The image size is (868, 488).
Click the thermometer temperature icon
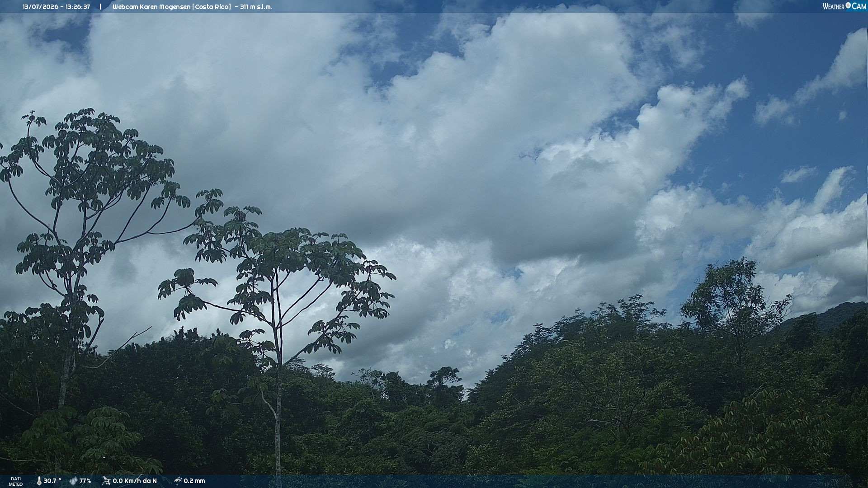tap(39, 481)
